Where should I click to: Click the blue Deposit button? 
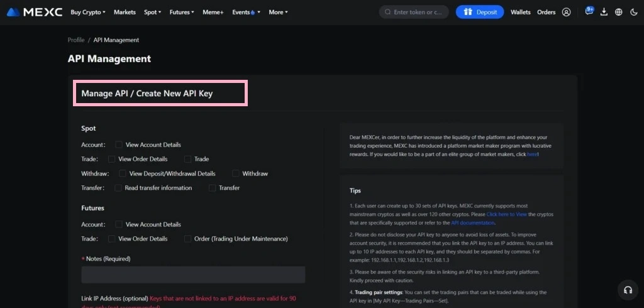(480, 12)
